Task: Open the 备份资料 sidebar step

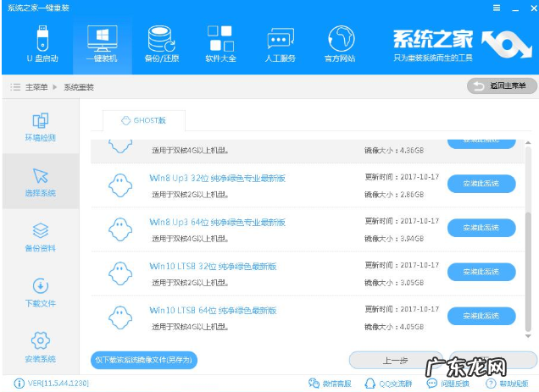Action: (x=41, y=237)
